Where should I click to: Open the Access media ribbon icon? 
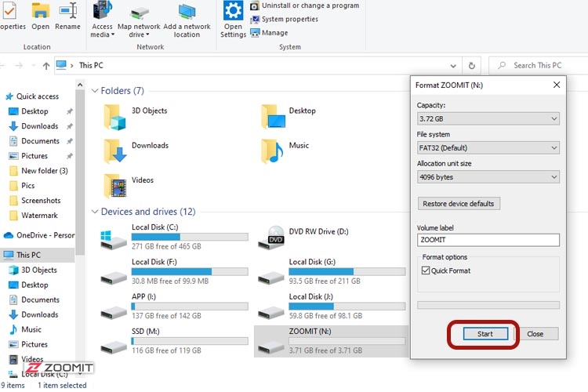(x=102, y=12)
